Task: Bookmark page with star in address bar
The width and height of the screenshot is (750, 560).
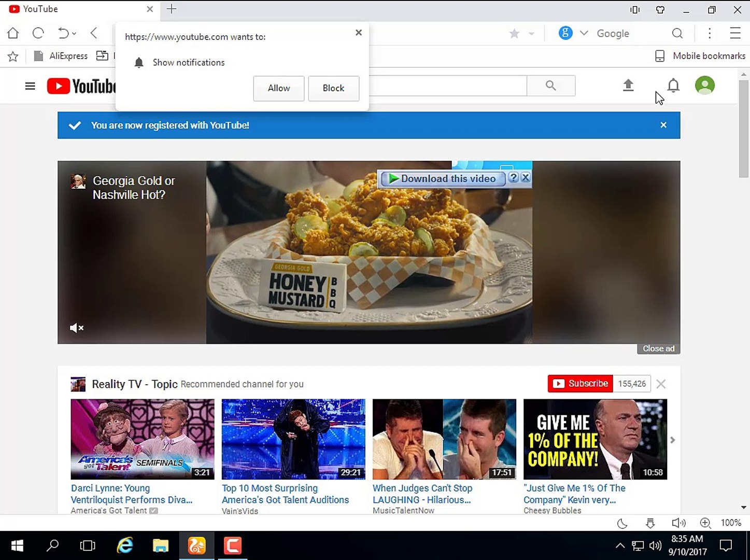Action: click(x=514, y=34)
